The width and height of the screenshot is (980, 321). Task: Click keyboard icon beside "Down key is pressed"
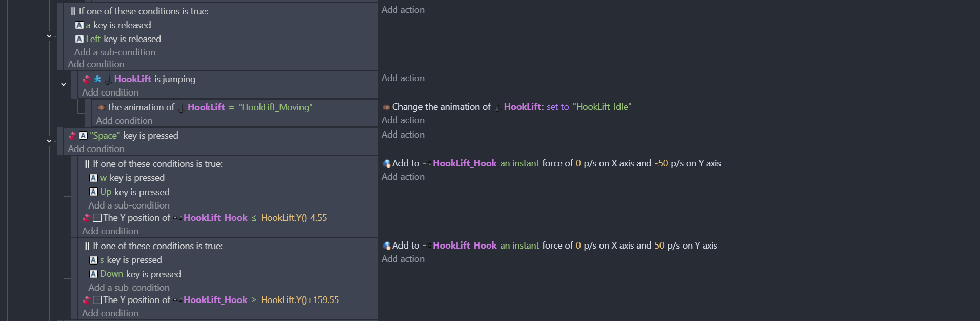pyautogui.click(x=93, y=274)
